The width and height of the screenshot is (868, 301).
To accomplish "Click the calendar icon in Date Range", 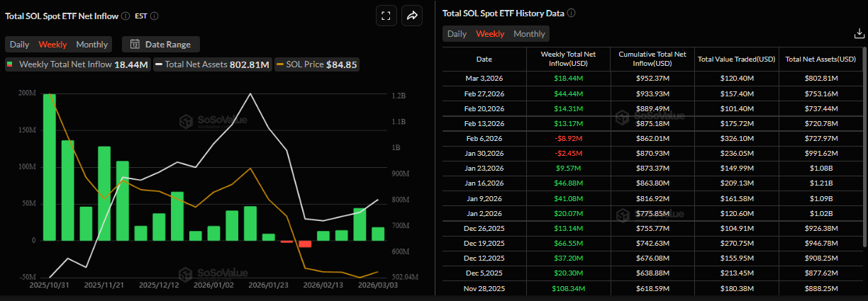I will tap(135, 44).
